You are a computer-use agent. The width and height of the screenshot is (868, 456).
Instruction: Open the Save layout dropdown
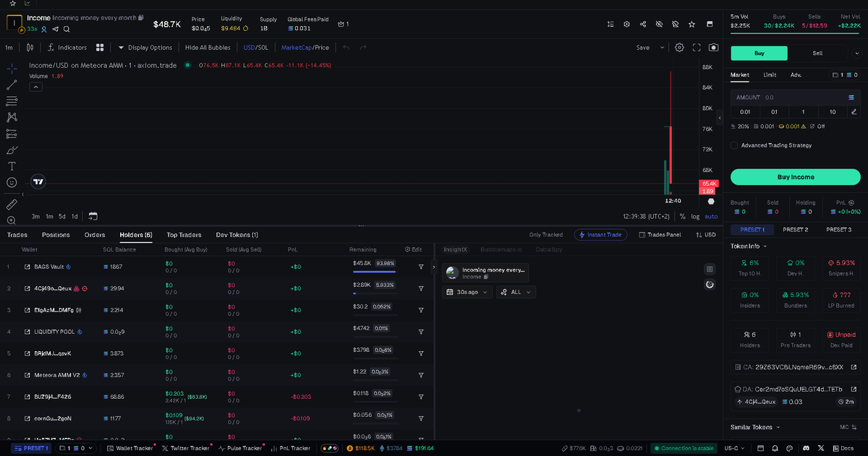[x=661, y=48]
